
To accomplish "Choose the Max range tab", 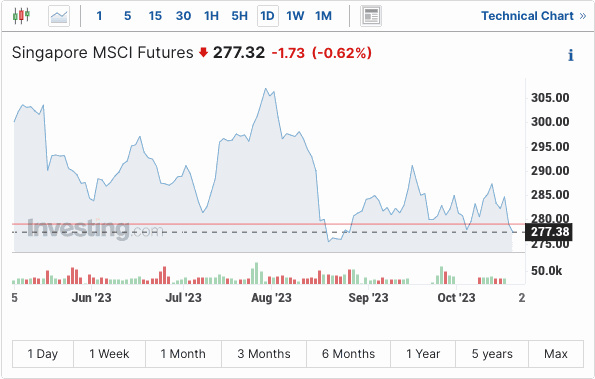I will click(x=556, y=354).
